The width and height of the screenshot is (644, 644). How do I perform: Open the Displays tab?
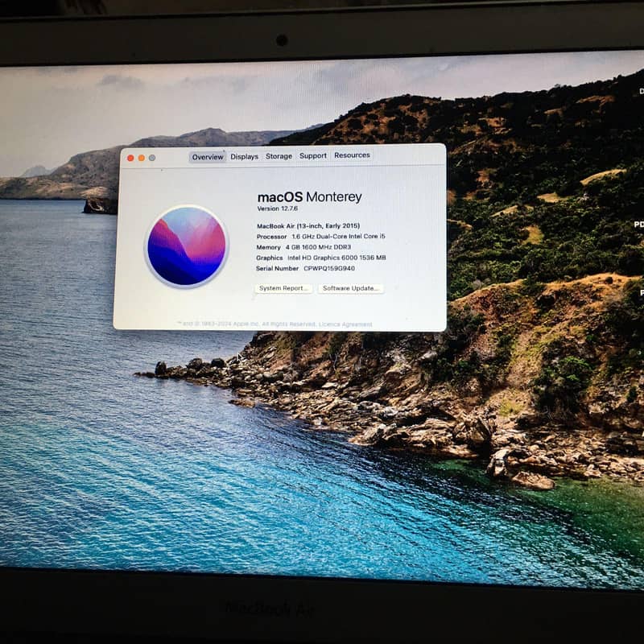(x=244, y=156)
